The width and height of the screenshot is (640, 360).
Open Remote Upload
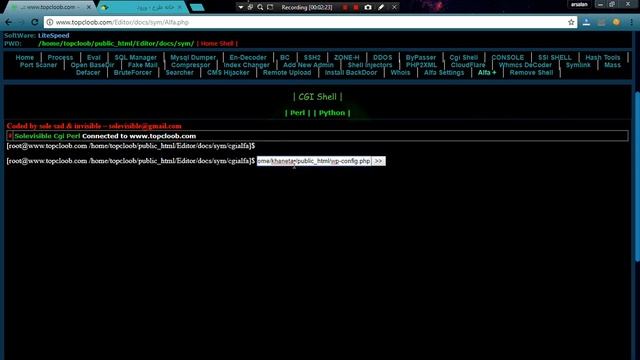[287, 73]
